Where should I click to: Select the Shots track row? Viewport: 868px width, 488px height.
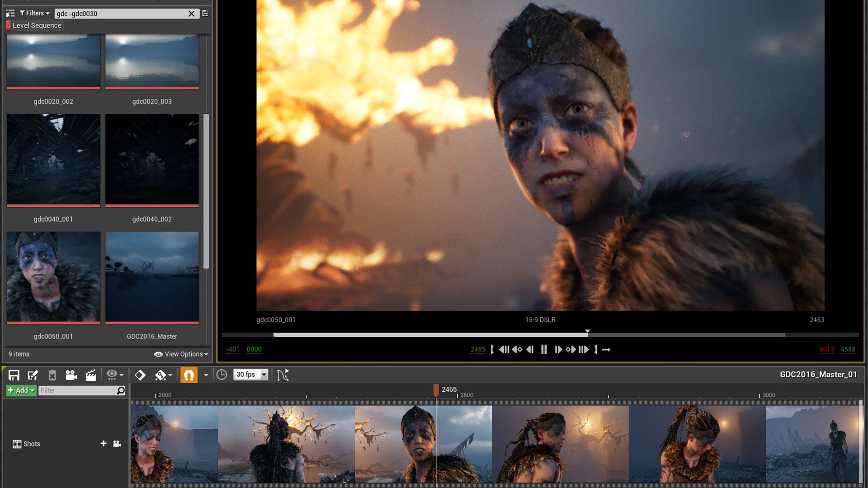point(66,444)
